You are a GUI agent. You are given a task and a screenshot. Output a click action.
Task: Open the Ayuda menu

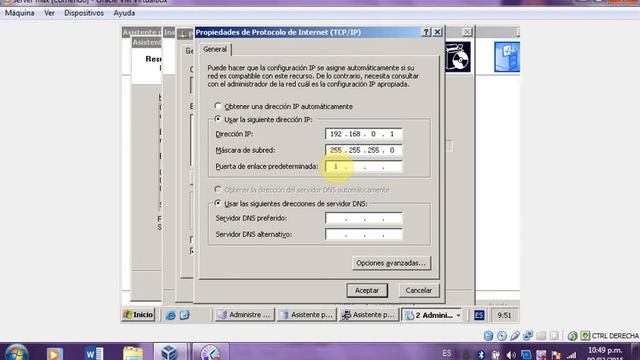pyautogui.click(x=124, y=13)
